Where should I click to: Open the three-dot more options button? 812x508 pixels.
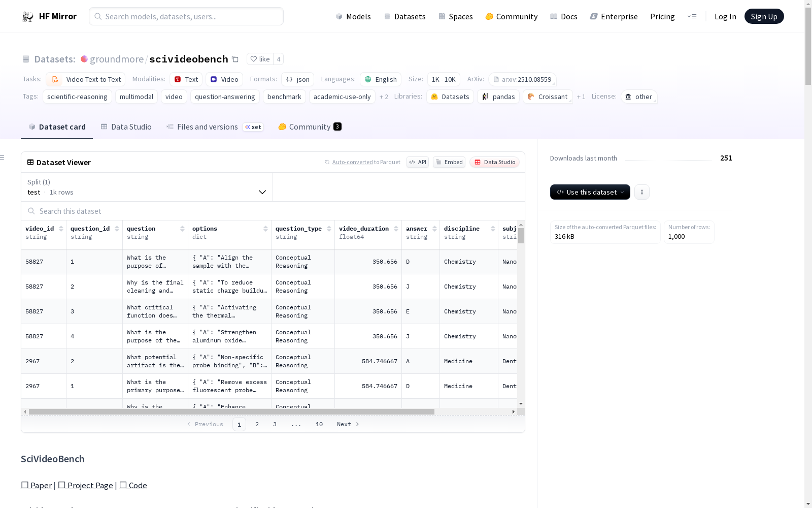pos(642,192)
